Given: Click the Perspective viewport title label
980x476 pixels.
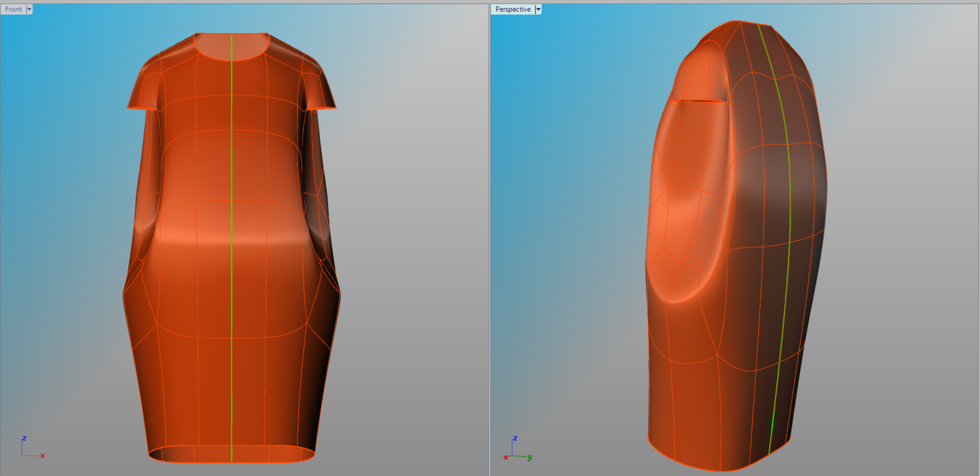Looking at the screenshot, I should (513, 10).
